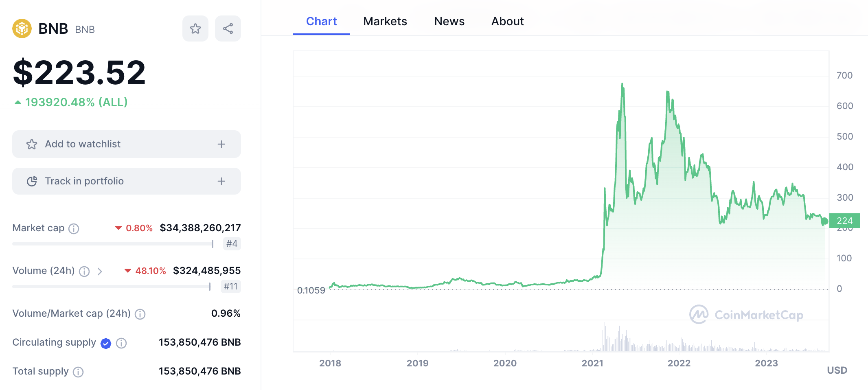This screenshot has width=868, height=390.
Task: Click the current price dot on chart line
Action: pyautogui.click(x=825, y=221)
